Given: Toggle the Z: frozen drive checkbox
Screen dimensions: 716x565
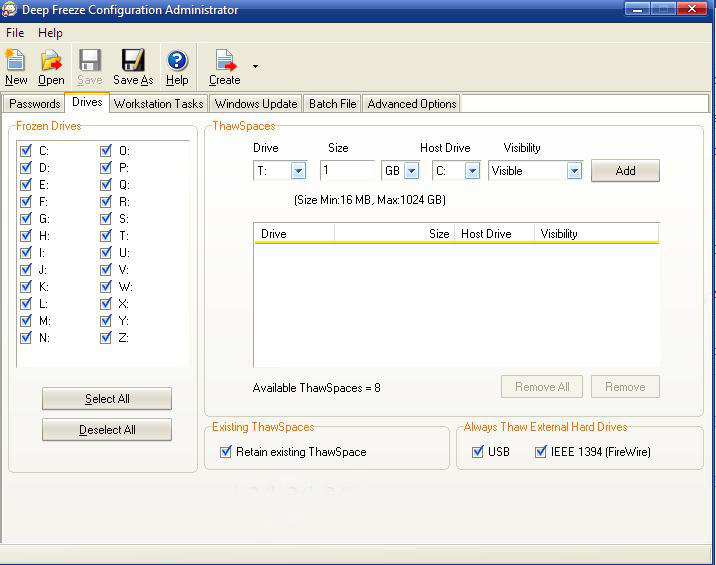Looking at the screenshot, I should coord(106,338).
